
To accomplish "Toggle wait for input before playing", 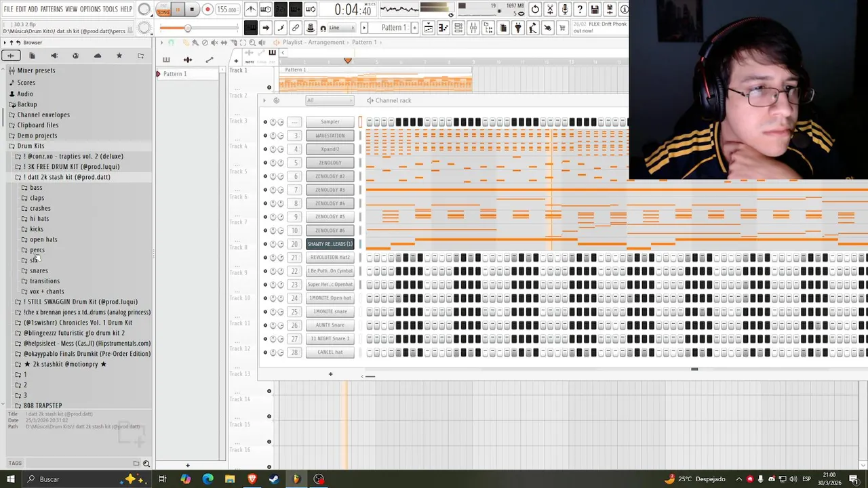I will coord(266,9).
